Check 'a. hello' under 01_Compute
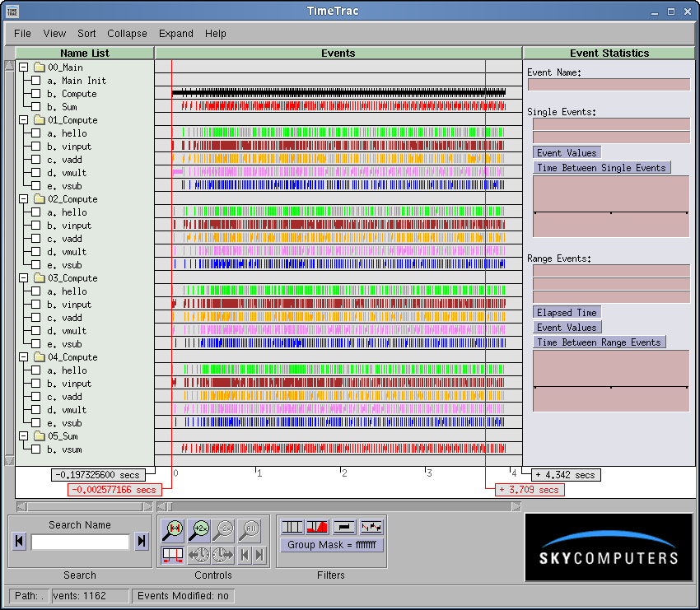The image size is (700, 610). tap(36, 133)
